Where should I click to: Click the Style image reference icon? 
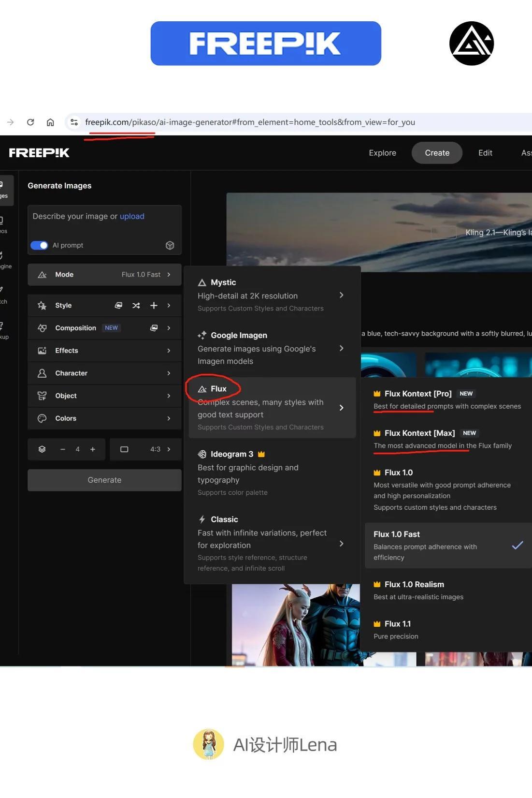pyautogui.click(x=118, y=306)
